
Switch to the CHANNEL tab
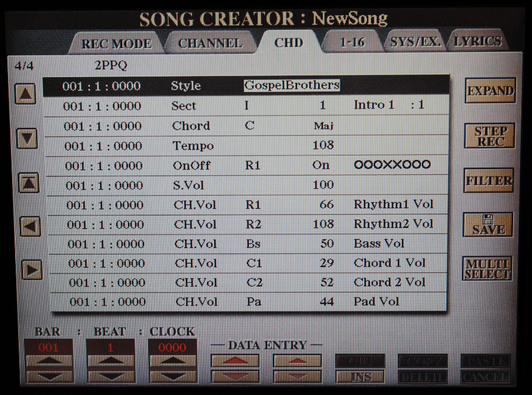pyautogui.click(x=209, y=43)
